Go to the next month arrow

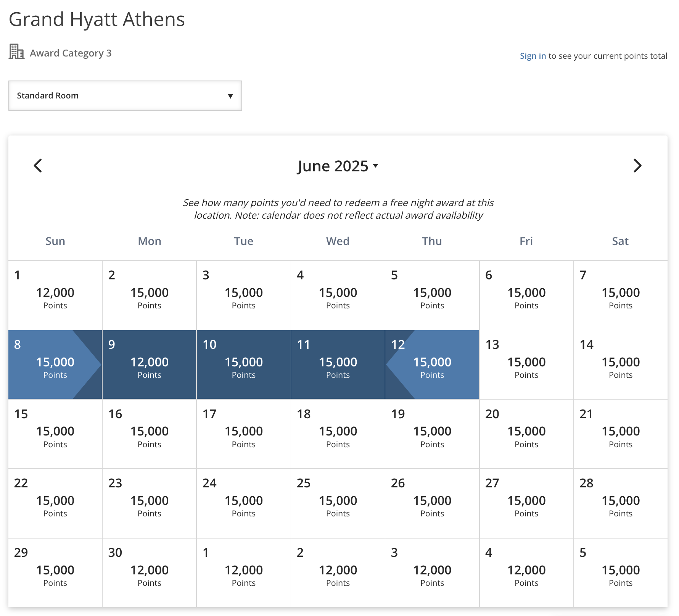(x=637, y=166)
